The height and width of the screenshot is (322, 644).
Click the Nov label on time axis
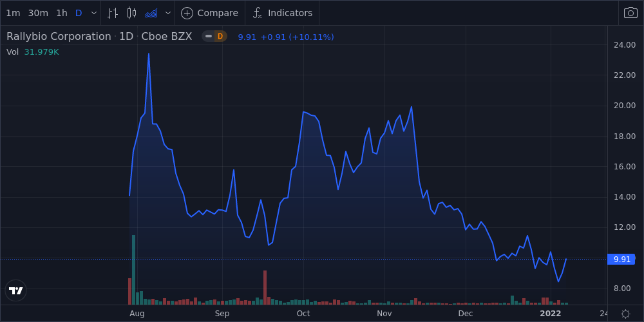[x=384, y=314]
